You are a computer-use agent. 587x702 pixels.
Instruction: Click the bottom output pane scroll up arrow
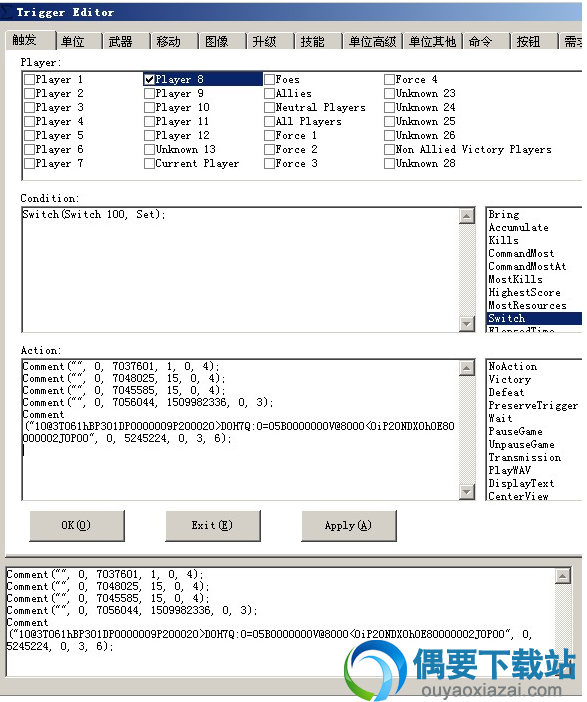click(x=563, y=576)
